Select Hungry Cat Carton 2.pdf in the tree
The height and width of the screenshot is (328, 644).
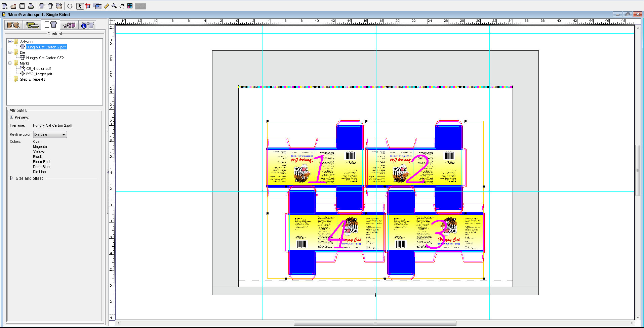pos(46,47)
